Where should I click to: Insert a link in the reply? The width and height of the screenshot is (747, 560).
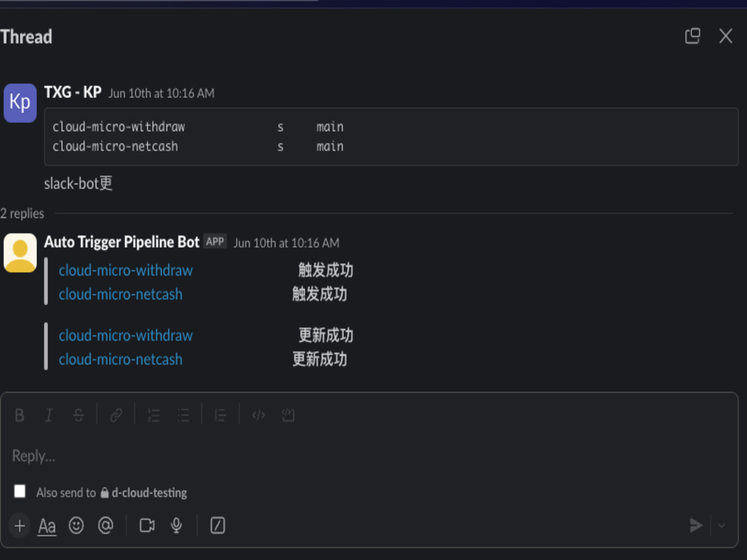[117, 415]
